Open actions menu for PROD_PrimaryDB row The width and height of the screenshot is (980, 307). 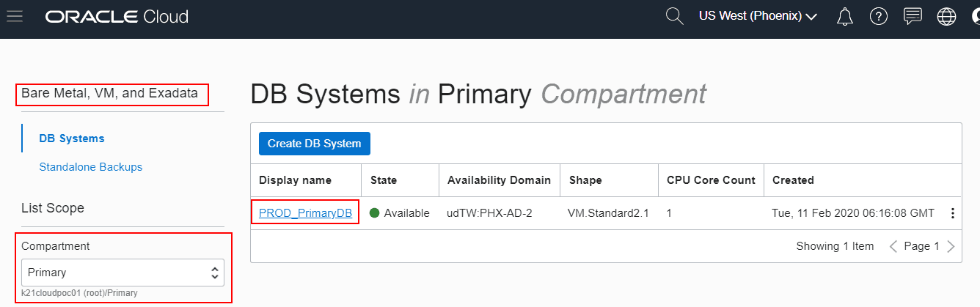click(952, 213)
